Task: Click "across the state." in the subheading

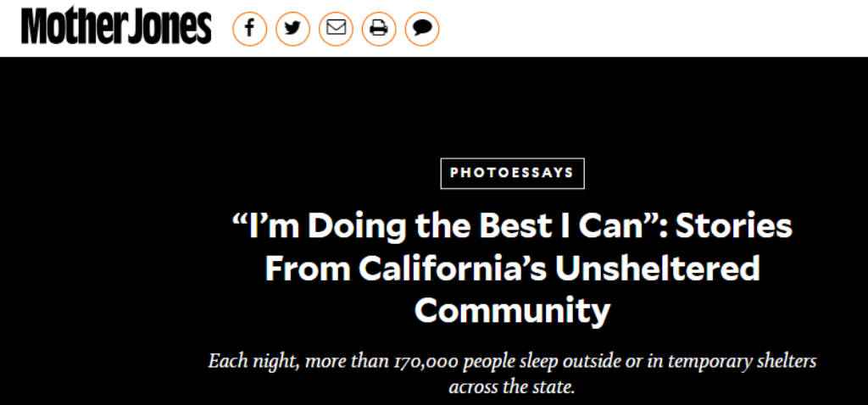Action: coord(512,387)
